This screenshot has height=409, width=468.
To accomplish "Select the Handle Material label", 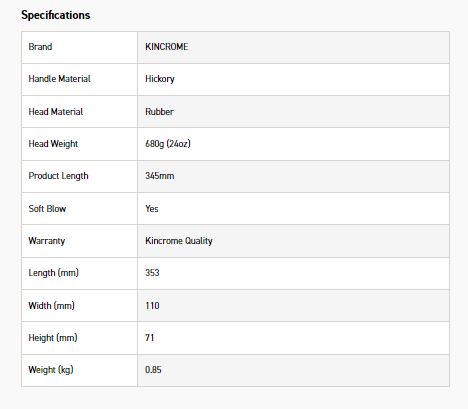I will (59, 79).
